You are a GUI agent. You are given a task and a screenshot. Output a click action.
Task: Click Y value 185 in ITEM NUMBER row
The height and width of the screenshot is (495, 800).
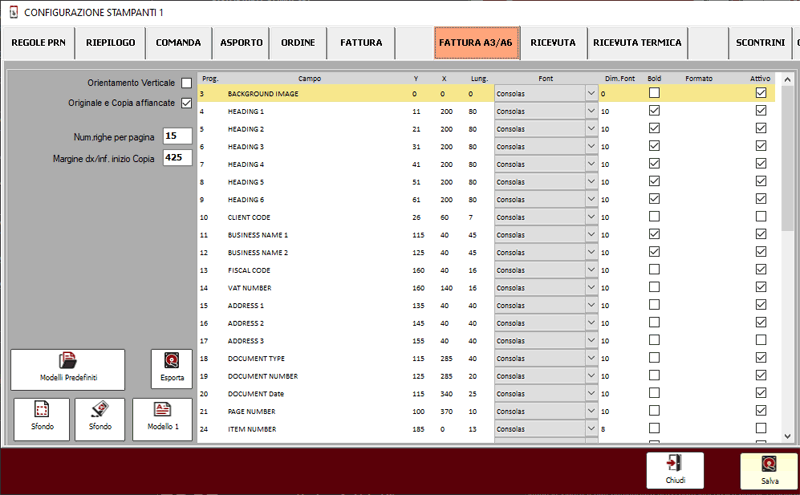pyautogui.click(x=418, y=429)
